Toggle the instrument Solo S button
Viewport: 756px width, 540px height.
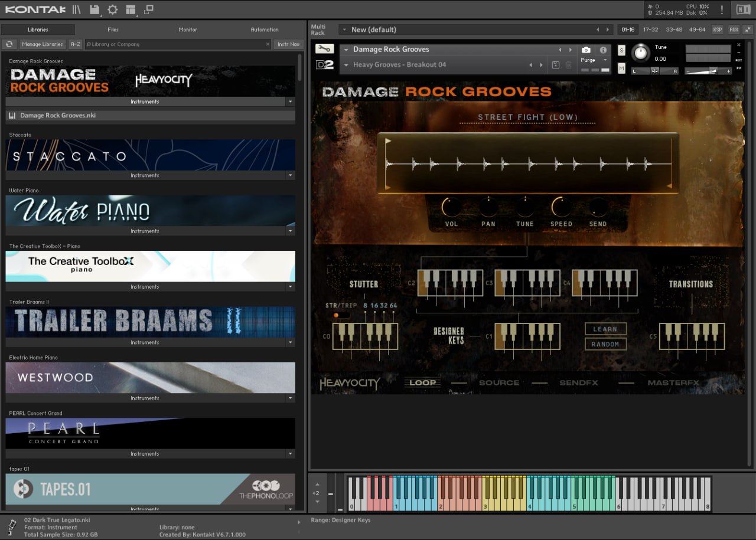pyautogui.click(x=621, y=51)
